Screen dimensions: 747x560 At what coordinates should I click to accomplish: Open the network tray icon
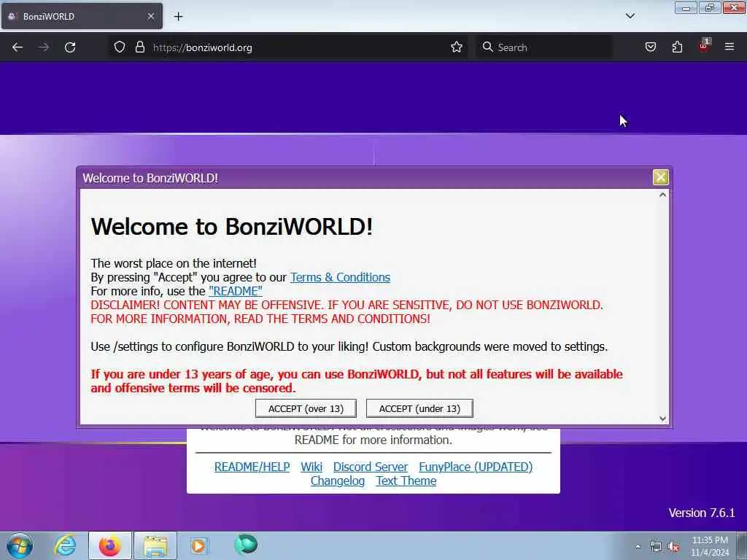tap(656, 547)
